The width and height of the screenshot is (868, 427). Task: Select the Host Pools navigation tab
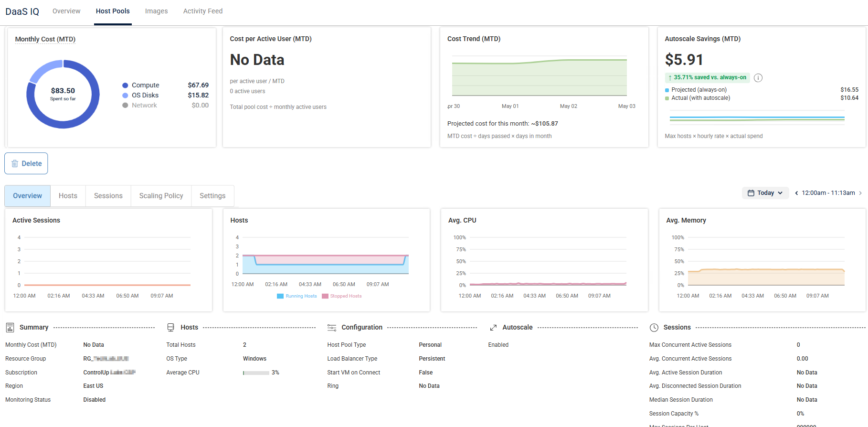113,11
